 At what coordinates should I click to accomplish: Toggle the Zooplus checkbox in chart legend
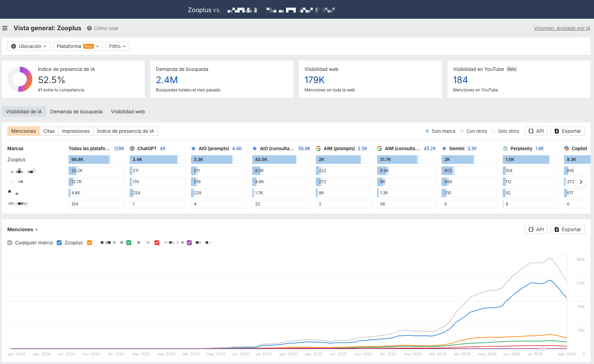tap(59, 243)
